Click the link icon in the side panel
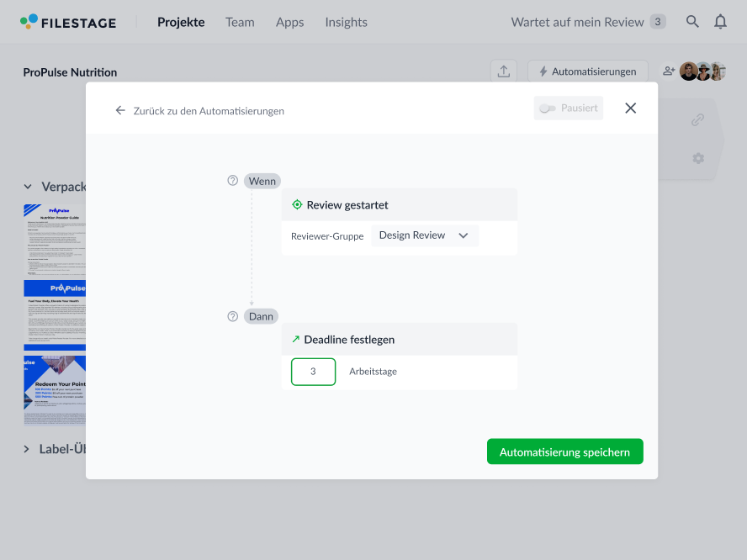747x560 pixels. click(697, 120)
